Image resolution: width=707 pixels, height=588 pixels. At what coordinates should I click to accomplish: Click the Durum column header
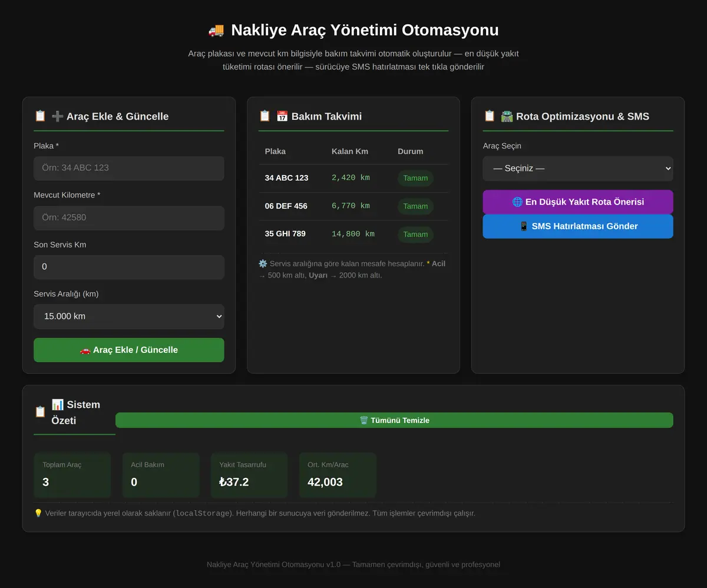coord(411,151)
